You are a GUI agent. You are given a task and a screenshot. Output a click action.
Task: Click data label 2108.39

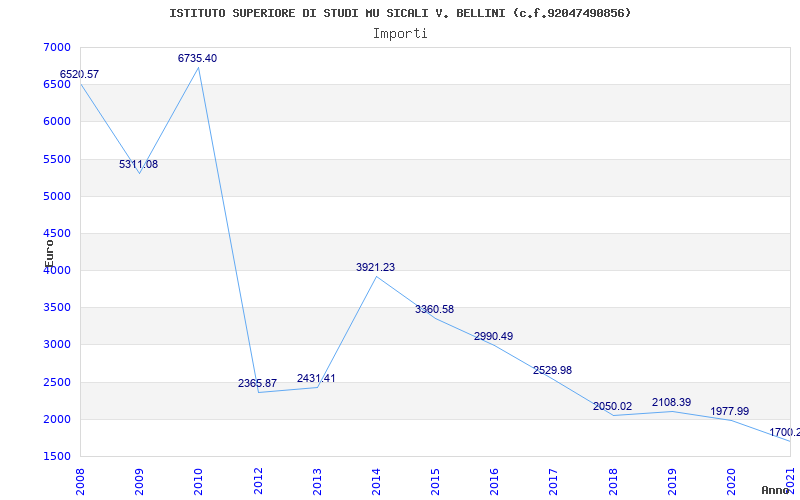pyautogui.click(x=671, y=403)
